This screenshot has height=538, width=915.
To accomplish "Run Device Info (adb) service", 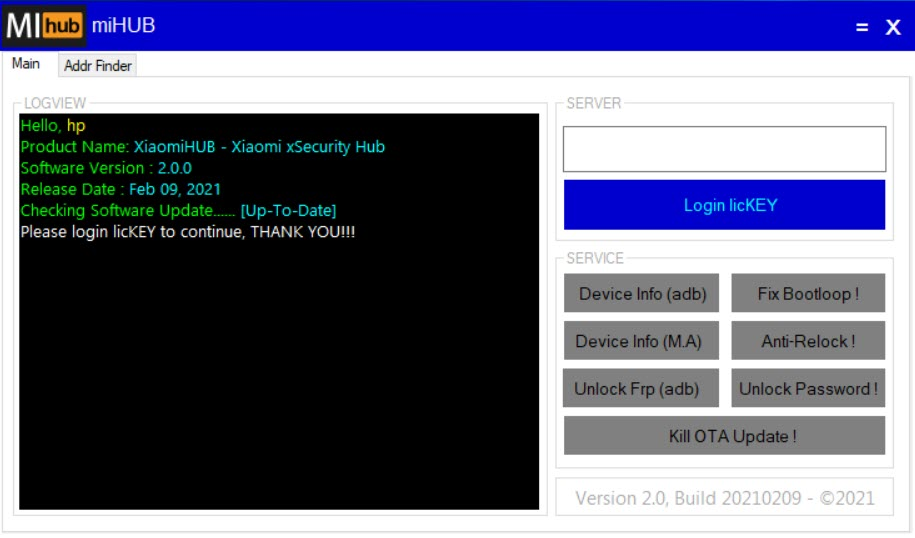I will click(x=641, y=294).
